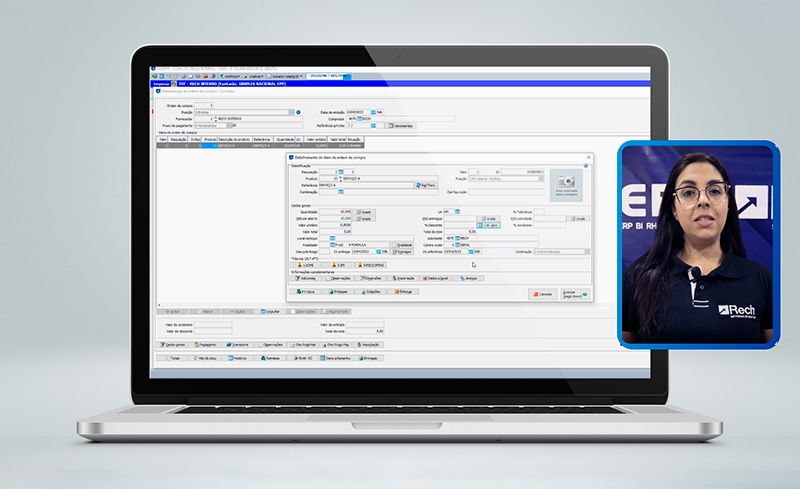This screenshot has width=800, height=489.
Task: Click Remessa button in bottom row
Action: click(x=270, y=358)
